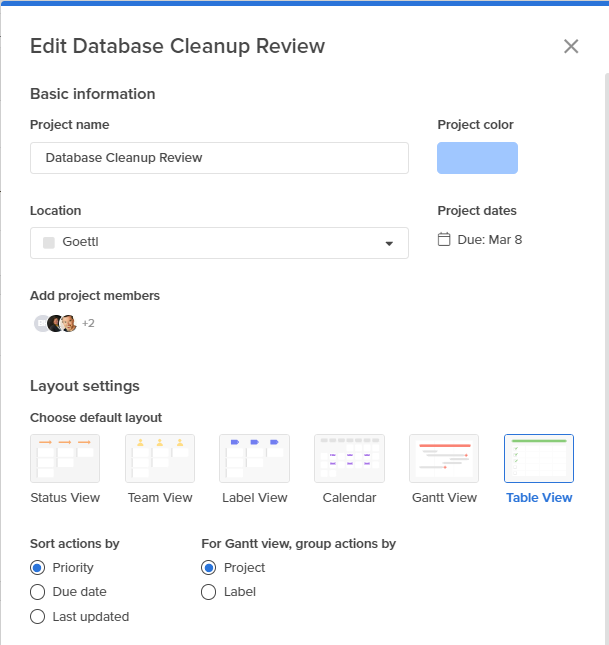The image size is (609, 645).
Task: Select the Gantt View layout thumbnail
Action: [444, 458]
